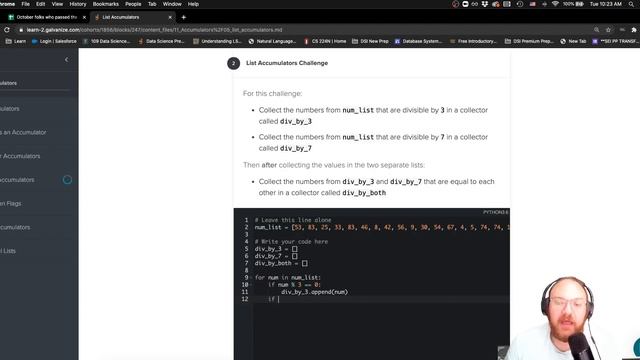Open the US flag input source menu
The width and height of the screenshot is (640, 360).
pyautogui.click(x=533, y=4)
